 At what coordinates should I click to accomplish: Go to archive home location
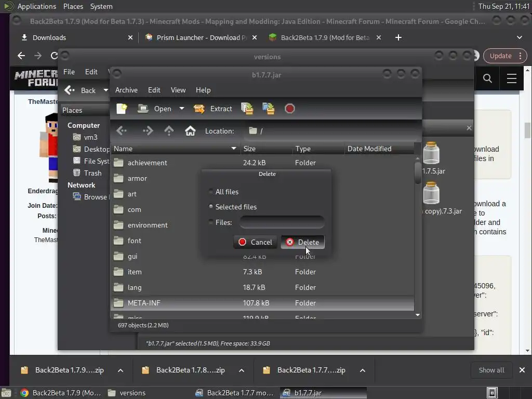pyautogui.click(x=190, y=130)
